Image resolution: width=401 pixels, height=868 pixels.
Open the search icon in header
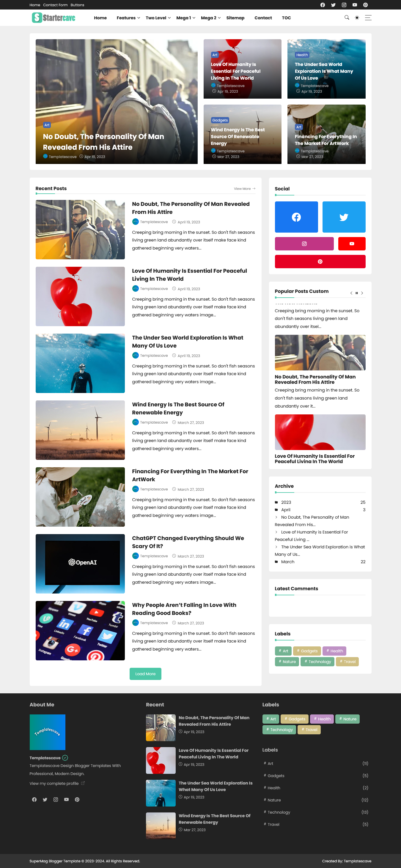(347, 18)
